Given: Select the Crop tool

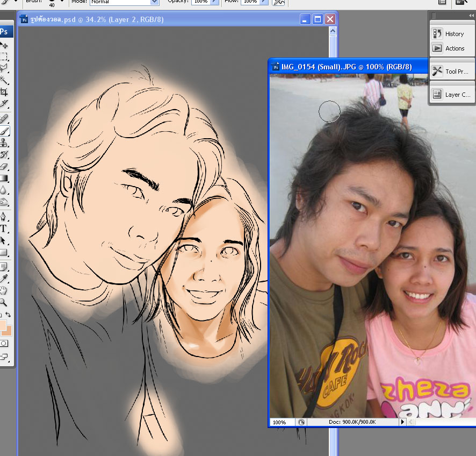Looking at the screenshot, I should (x=4, y=92).
